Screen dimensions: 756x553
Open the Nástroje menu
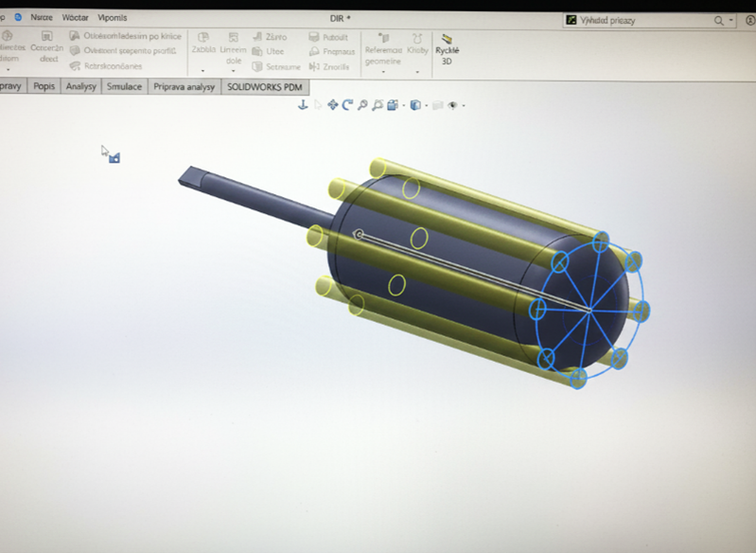click(x=42, y=17)
